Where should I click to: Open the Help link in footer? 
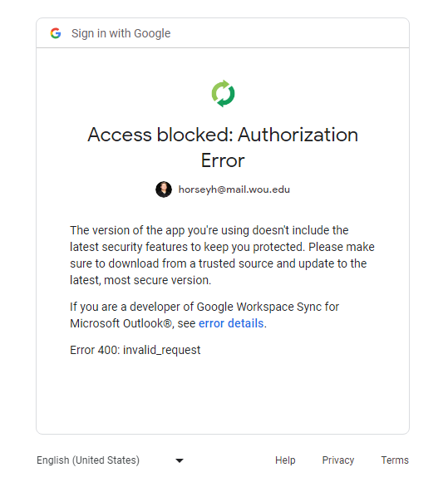click(x=285, y=460)
